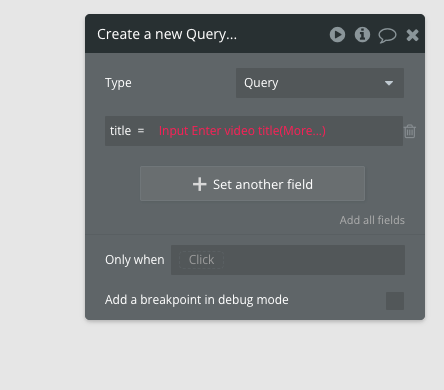
Task: Close the Create a new Query panel
Action: (x=412, y=35)
